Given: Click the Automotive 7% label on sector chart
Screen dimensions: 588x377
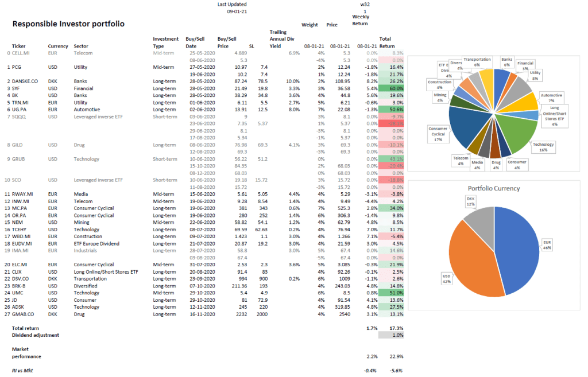Looking at the screenshot, I should tap(555, 97).
